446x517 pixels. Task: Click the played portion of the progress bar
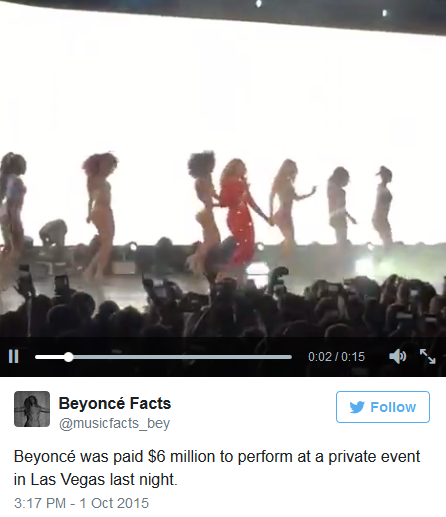[50, 357]
